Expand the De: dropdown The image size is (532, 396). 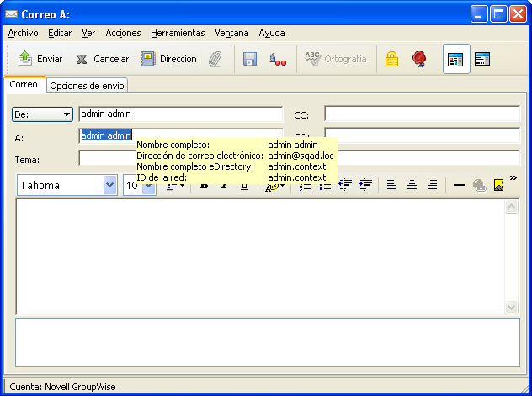tap(42, 114)
